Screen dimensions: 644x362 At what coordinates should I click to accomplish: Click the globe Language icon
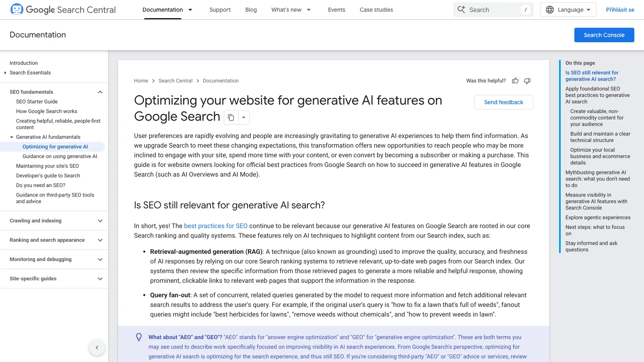[x=550, y=10]
